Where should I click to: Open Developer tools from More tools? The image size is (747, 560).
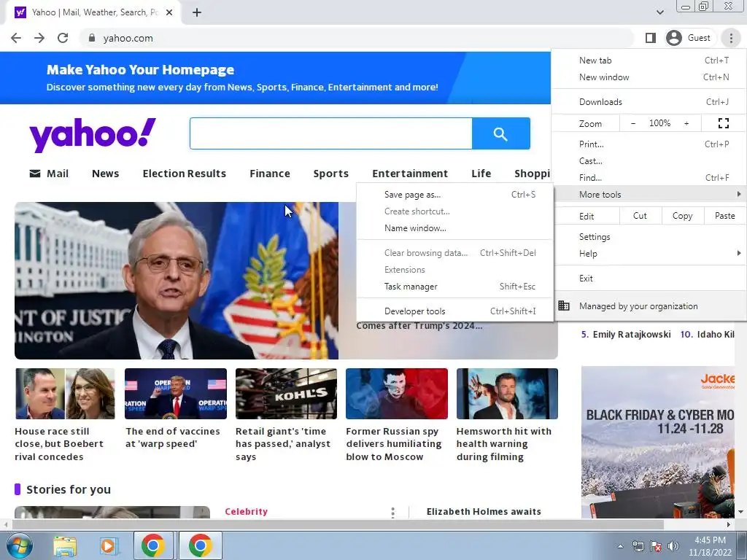[x=455, y=311]
